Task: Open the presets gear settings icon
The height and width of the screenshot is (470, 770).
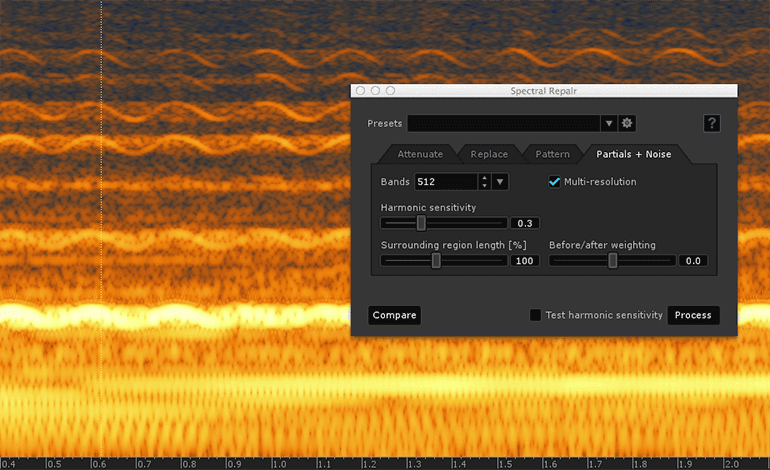Action: click(627, 123)
